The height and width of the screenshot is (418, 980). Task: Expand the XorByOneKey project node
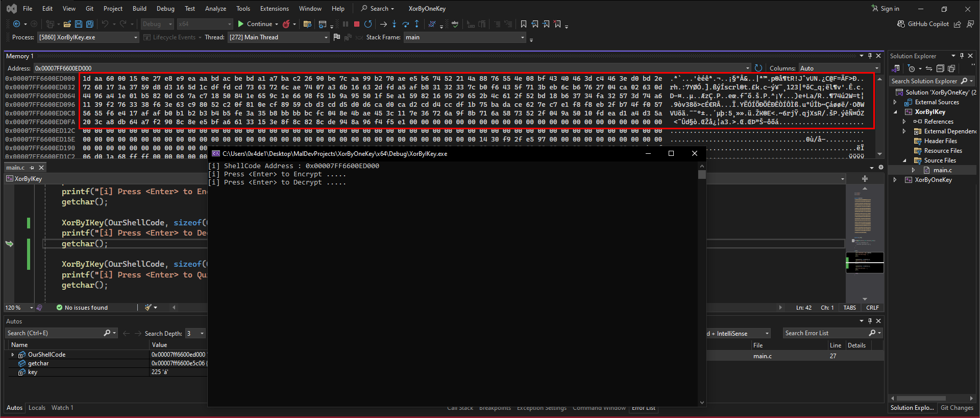[x=895, y=180]
